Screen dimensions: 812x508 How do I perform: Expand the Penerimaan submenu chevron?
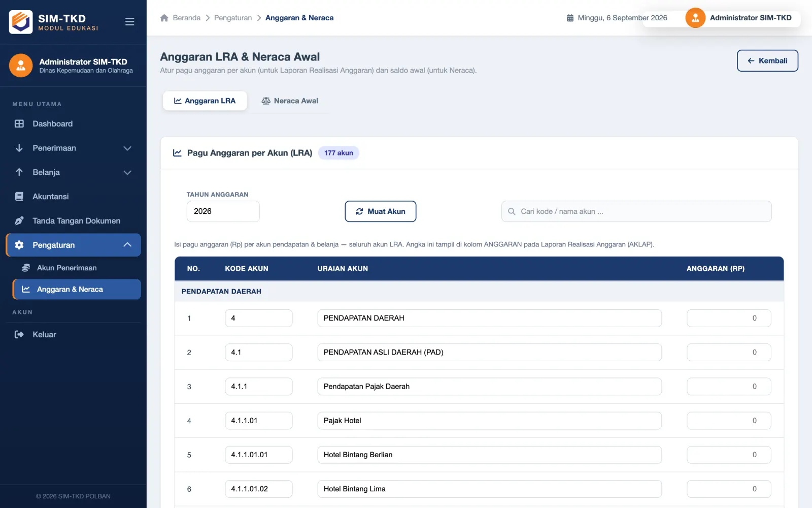tap(127, 148)
